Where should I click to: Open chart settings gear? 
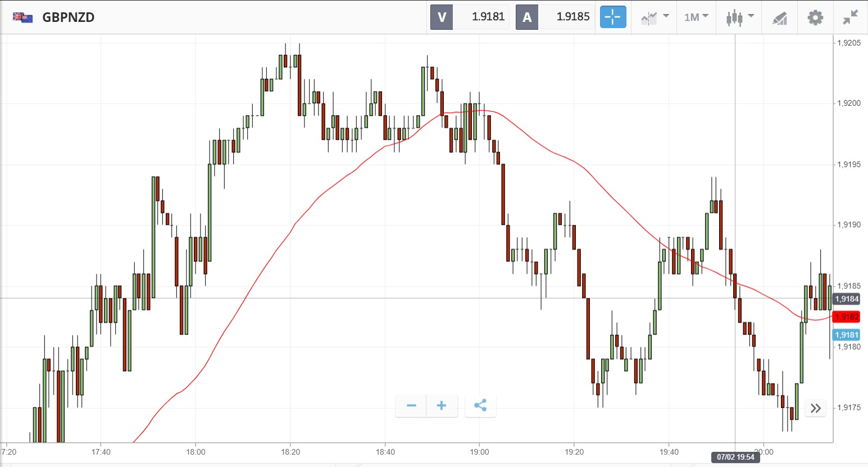click(815, 17)
